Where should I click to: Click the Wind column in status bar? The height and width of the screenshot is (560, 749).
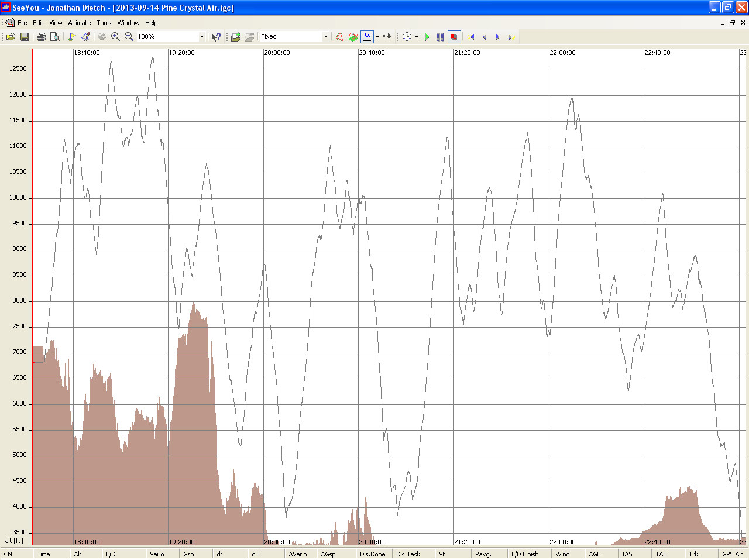click(562, 554)
